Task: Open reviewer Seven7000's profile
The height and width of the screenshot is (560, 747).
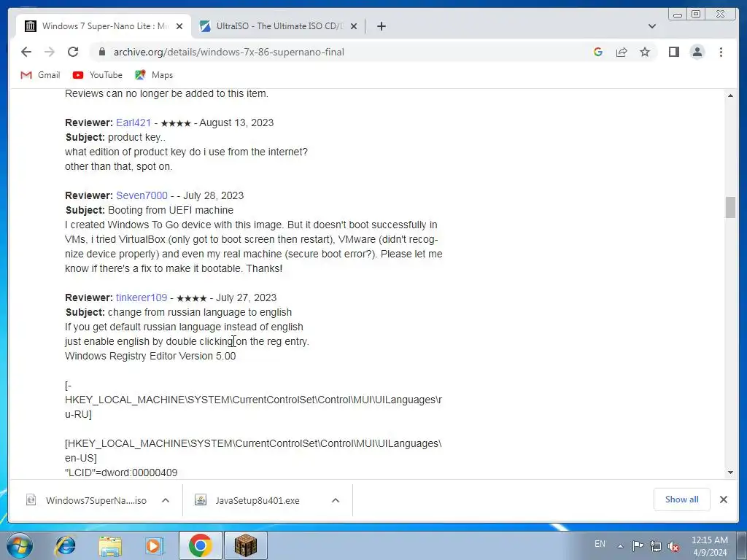Action: pos(142,195)
